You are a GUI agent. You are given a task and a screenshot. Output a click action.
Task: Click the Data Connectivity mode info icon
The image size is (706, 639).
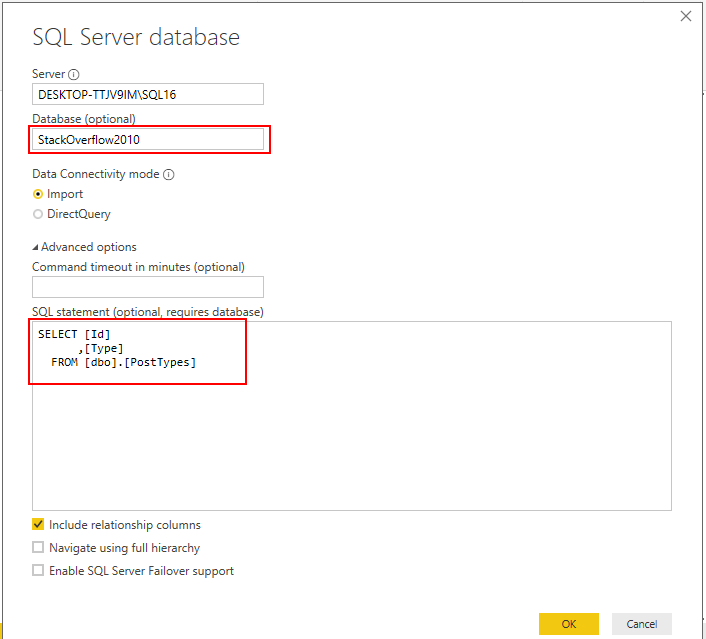[x=168, y=174]
